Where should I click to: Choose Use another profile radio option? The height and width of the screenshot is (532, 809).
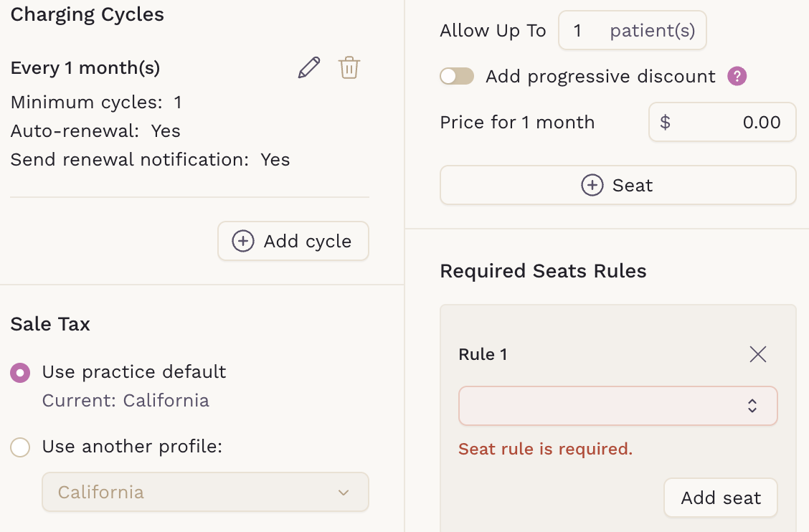(20, 447)
